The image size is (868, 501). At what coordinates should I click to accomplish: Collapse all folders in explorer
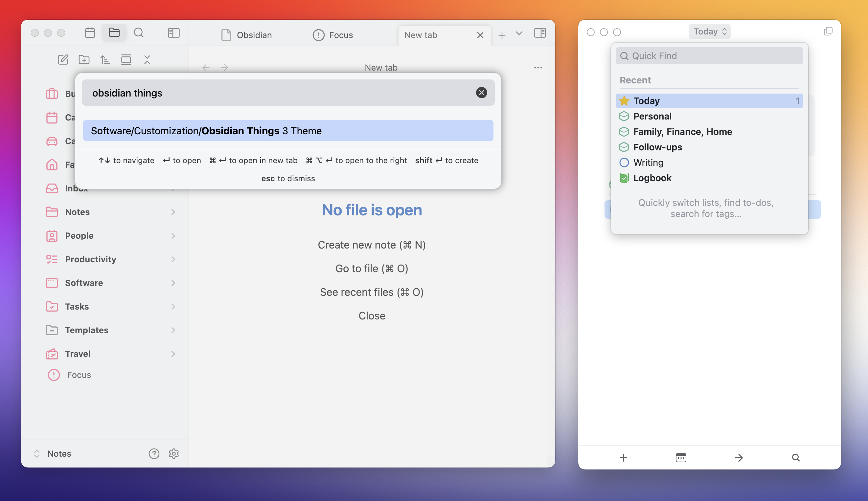click(147, 59)
